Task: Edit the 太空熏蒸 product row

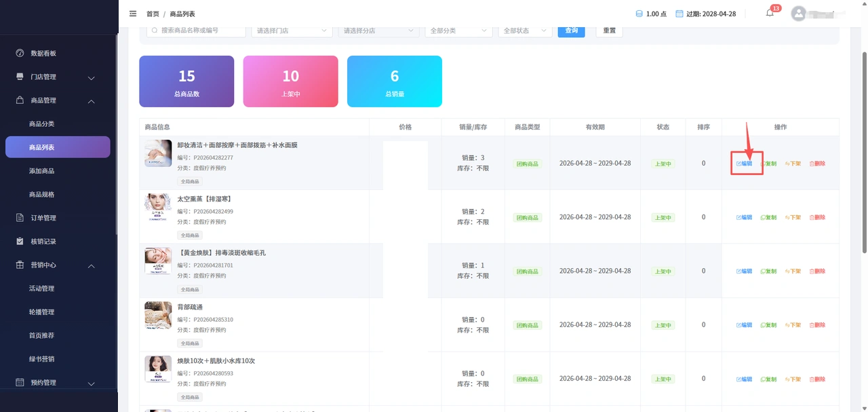Action: coord(745,217)
